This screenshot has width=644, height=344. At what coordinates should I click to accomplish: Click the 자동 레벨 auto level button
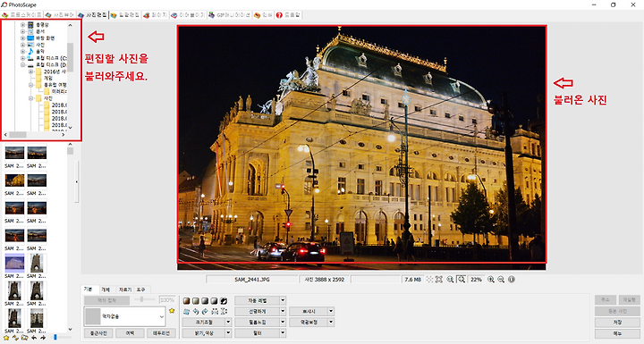(x=257, y=300)
